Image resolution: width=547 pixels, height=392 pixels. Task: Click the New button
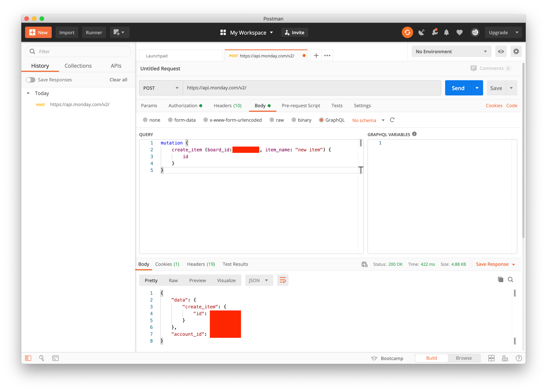point(38,32)
